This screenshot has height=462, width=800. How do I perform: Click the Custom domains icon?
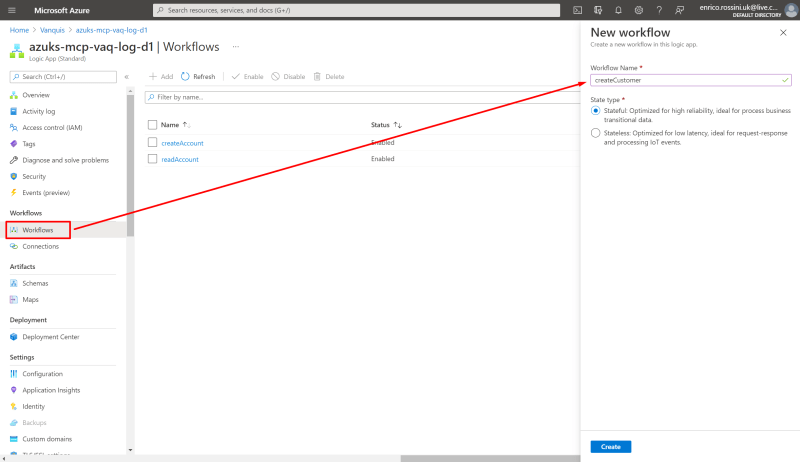(x=14, y=439)
